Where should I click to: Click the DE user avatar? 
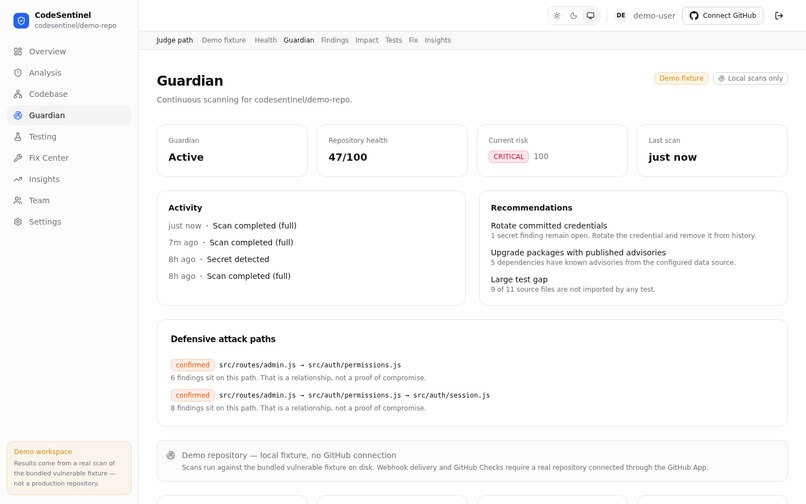click(621, 15)
